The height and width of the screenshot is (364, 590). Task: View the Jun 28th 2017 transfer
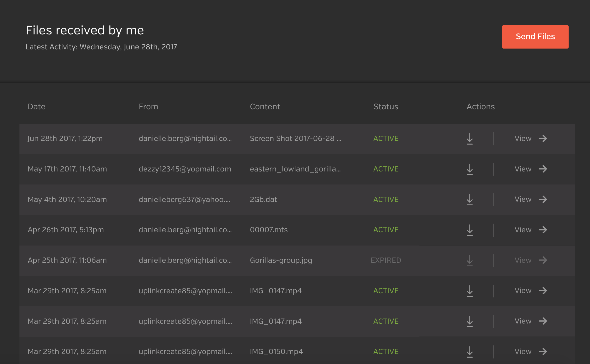(531, 138)
